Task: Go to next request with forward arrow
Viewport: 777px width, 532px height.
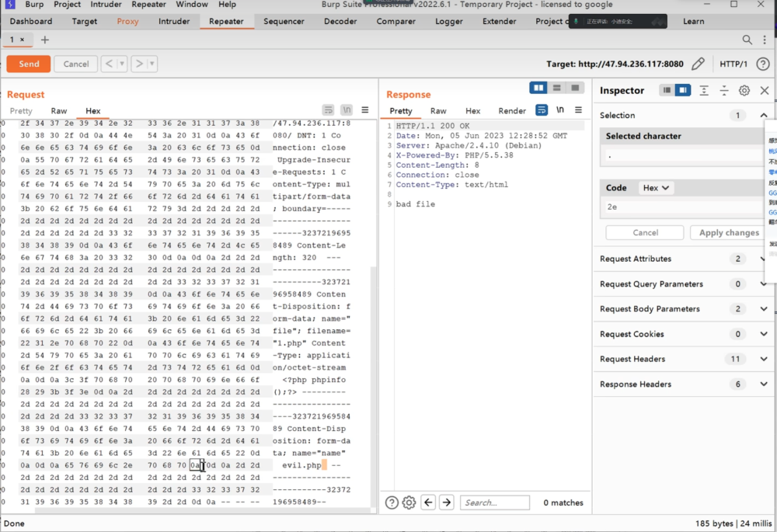Action: tap(139, 64)
